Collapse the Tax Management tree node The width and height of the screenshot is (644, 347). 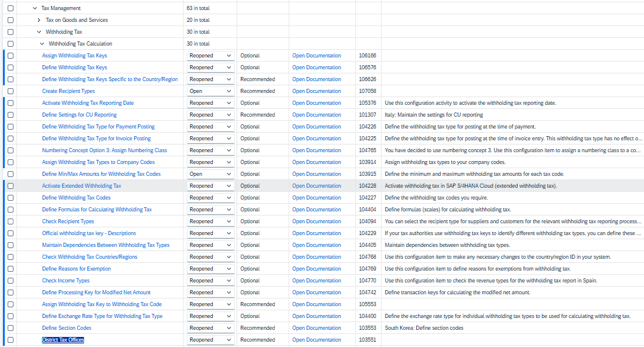click(34, 8)
